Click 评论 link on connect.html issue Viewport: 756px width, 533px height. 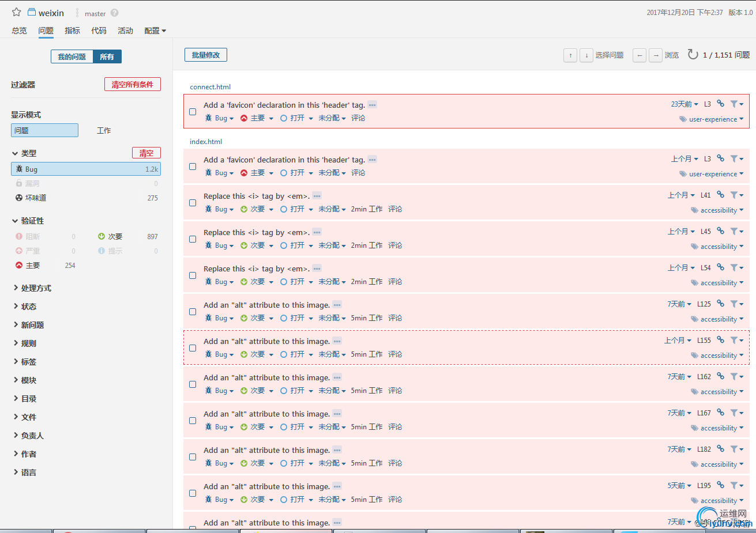[x=359, y=118]
